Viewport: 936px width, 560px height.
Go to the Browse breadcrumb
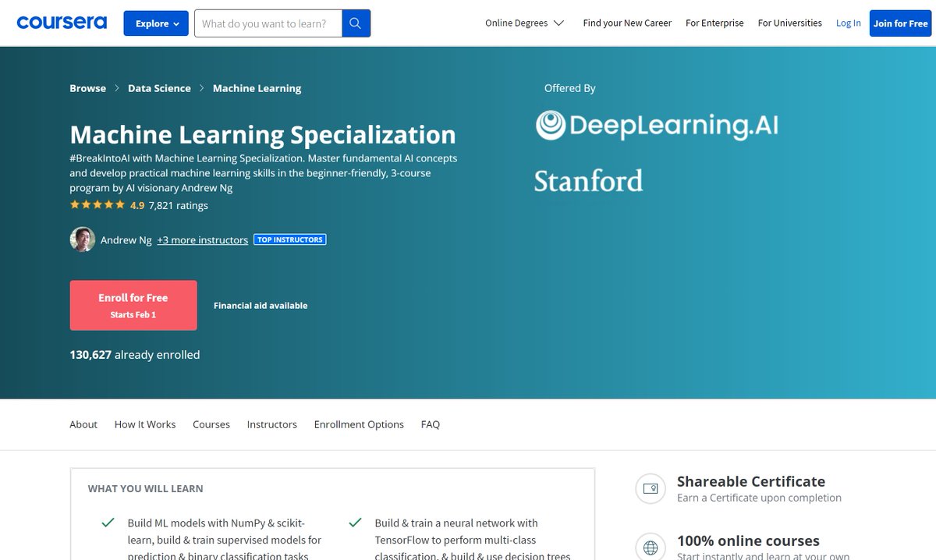(x=87, y=88)
